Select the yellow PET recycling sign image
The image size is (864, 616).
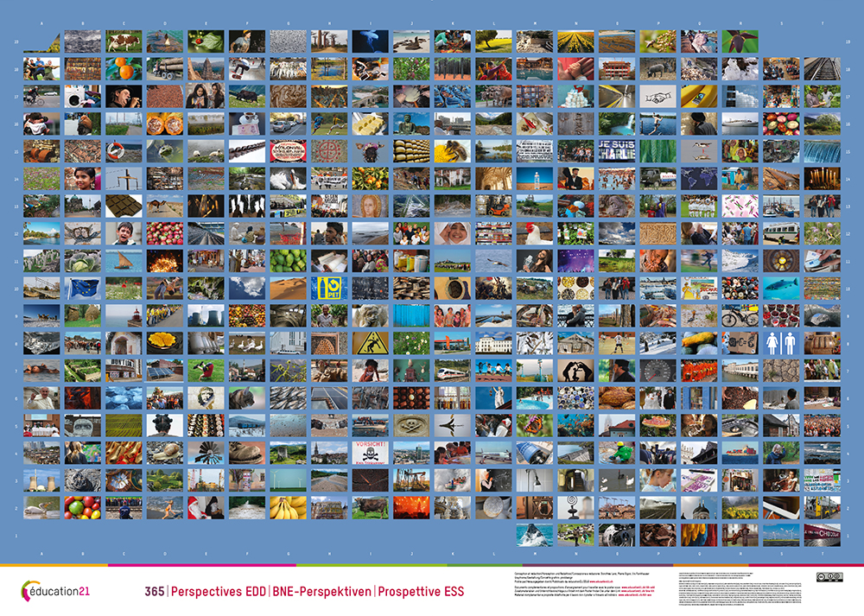tap(328, 288)
